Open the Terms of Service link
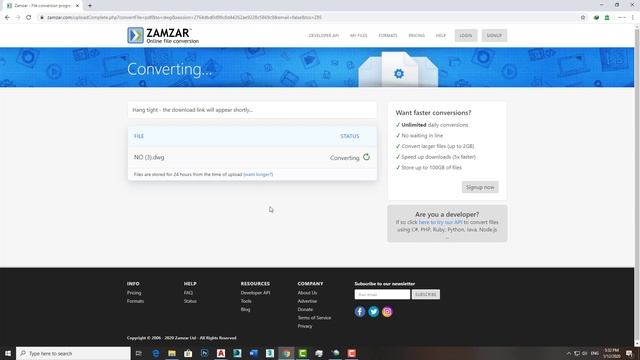Viewport: 640px width, 360px height. click(x=314, y=318)
